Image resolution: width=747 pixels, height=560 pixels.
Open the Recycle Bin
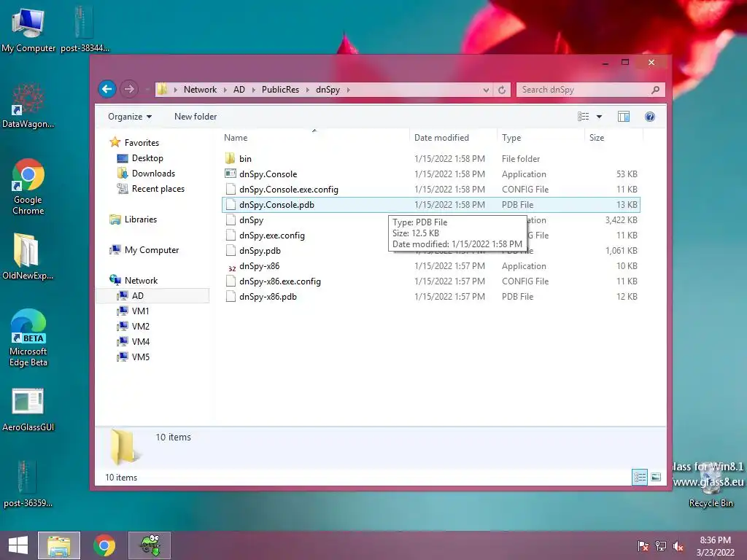coord(711,486)
